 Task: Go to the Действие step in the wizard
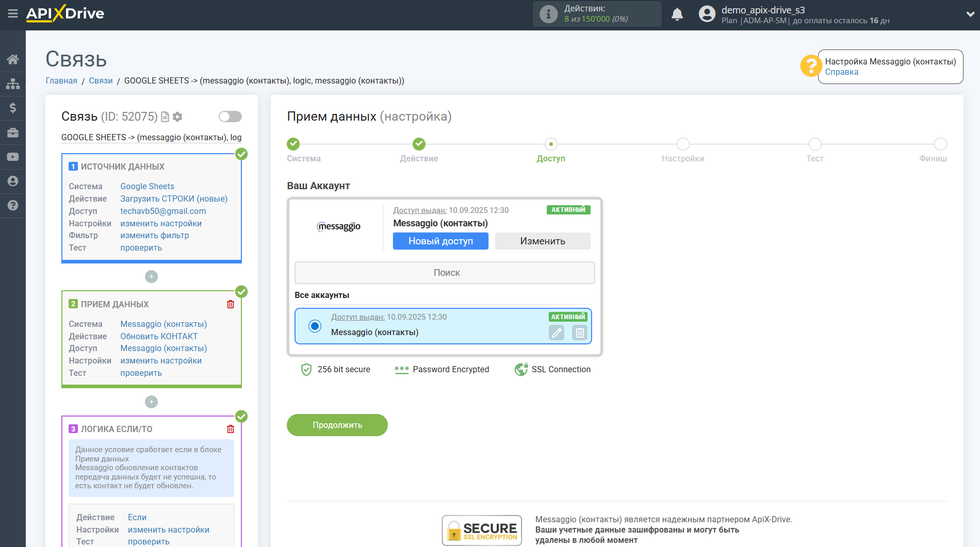click(419, 144)
